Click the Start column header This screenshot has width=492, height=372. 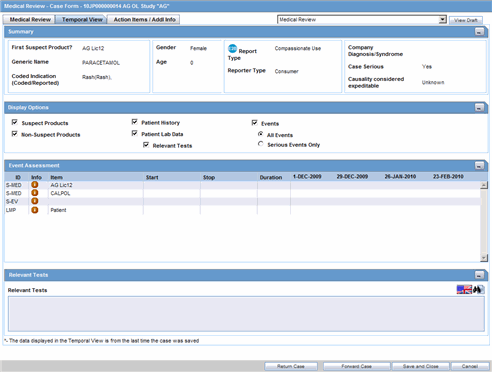coord(152,177)
